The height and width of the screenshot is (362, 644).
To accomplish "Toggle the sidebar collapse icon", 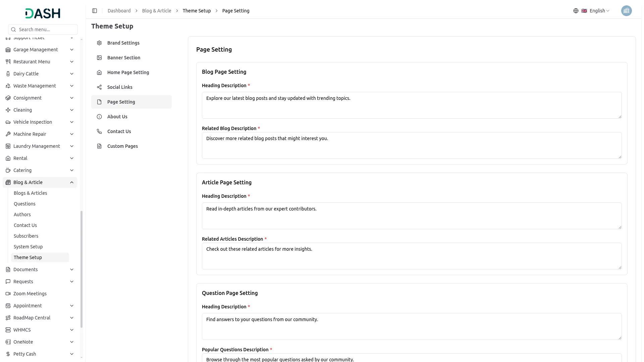I will click(x=95, y=11).
